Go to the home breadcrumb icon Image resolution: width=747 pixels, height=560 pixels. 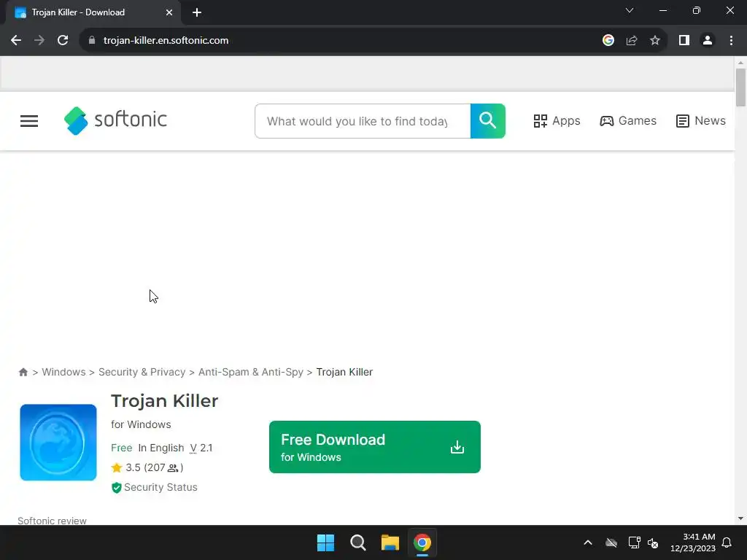tap(23, 372)
